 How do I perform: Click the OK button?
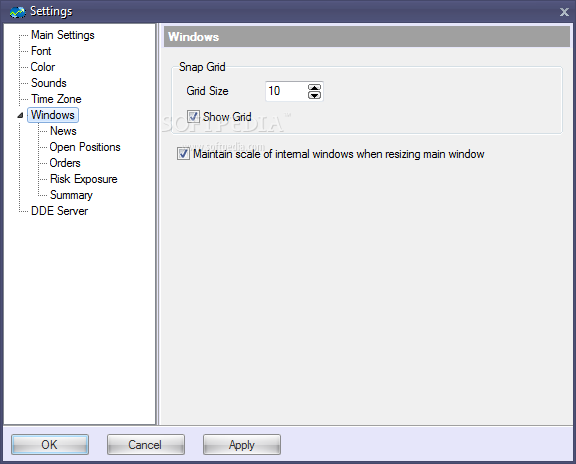click(50, 445)
